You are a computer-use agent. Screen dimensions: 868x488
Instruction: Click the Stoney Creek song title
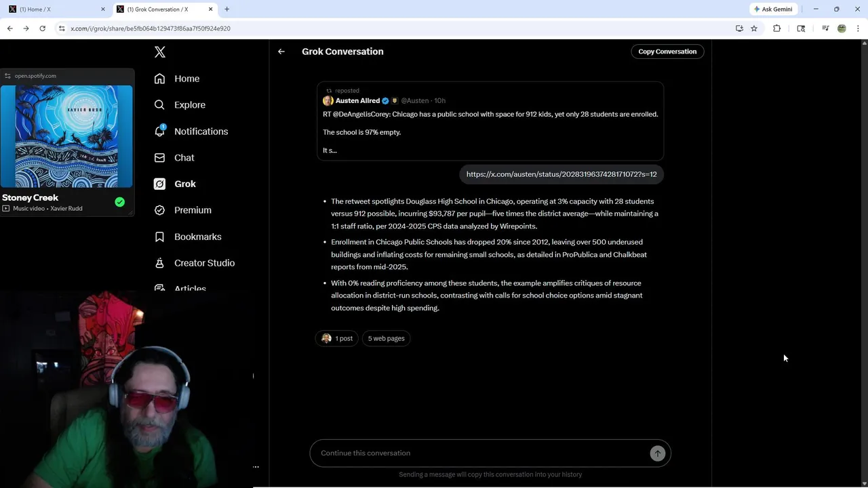tap(31, 197)
